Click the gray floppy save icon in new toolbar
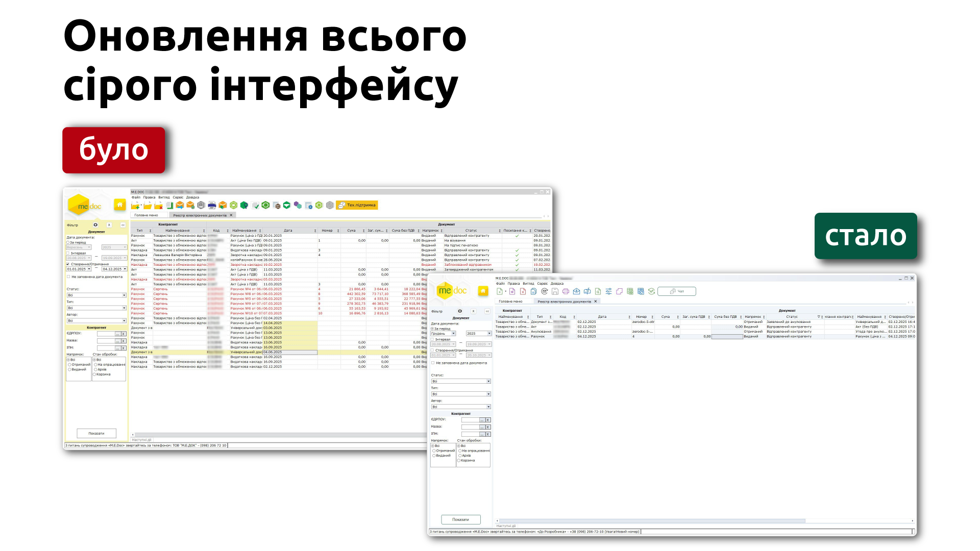This screenshot has height=551, width=980. [555, 291]
